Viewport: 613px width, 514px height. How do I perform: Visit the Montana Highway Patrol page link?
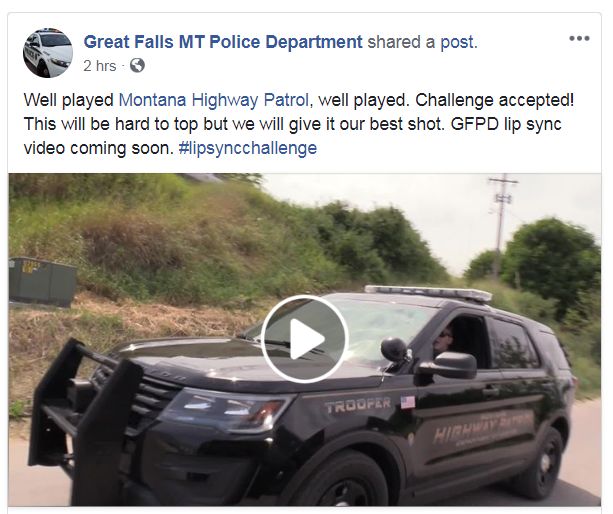tap(213, 100)
